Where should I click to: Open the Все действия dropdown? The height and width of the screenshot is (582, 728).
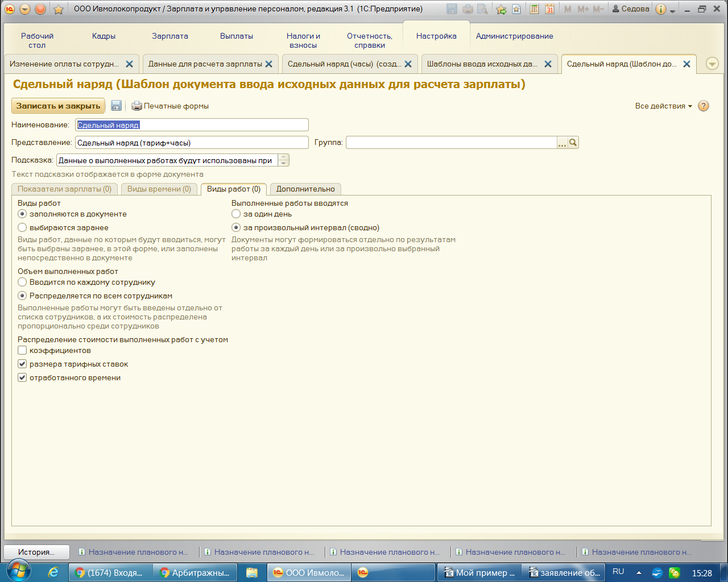click(x=663, y=106)
